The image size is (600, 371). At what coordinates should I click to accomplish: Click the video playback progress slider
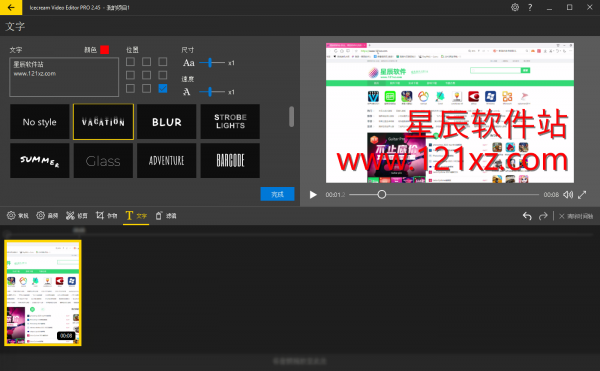point(444,195)
